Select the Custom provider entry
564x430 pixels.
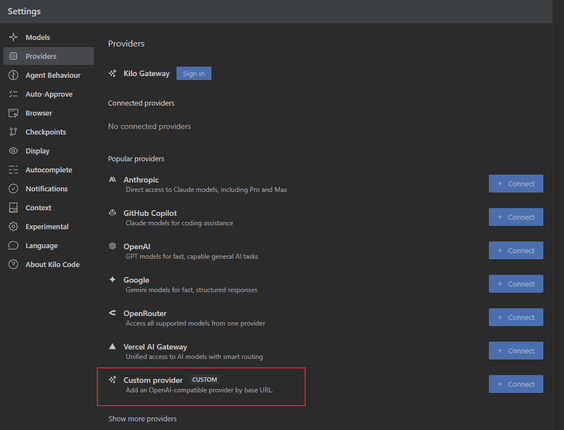pyautogui.click(x=201, y=385)
